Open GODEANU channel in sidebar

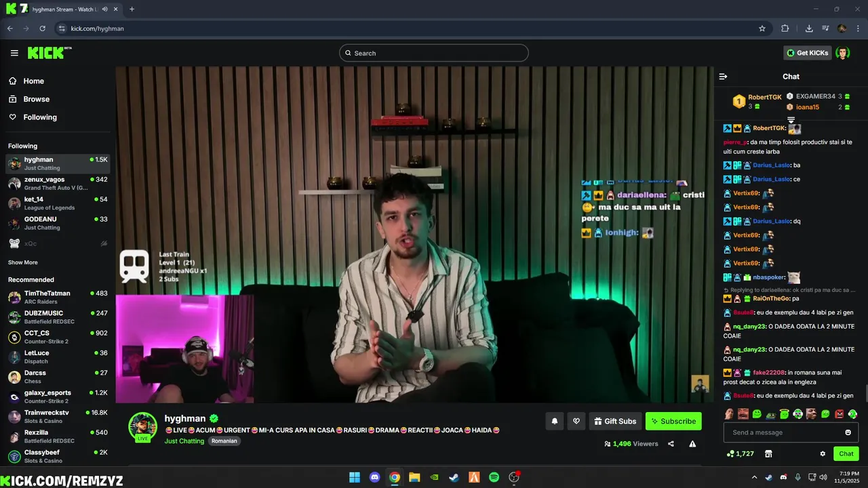[x=58, y=223]
